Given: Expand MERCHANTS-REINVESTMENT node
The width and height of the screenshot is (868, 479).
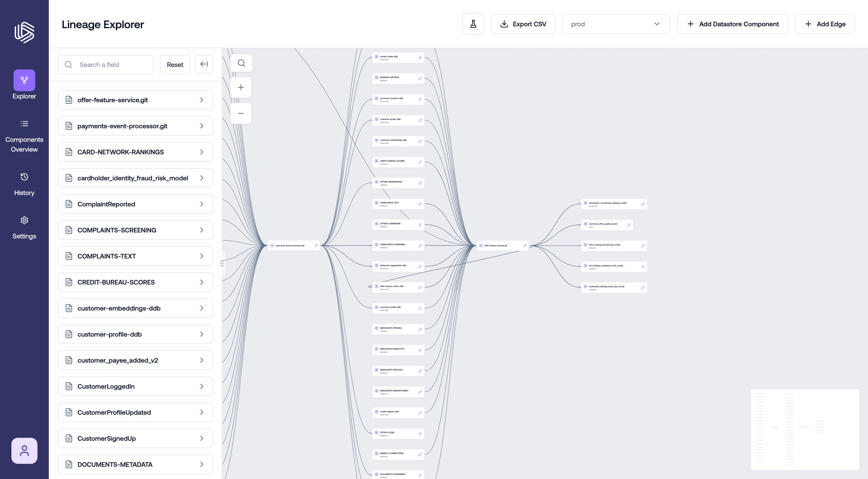Looking at the screenshot, I should (x=420, y=392).
